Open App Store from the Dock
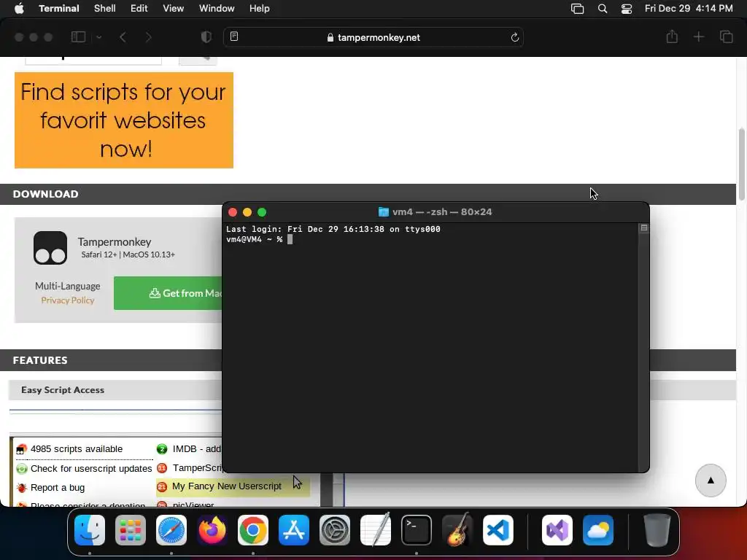This screenshot has width=747, height=560. [294, 530]
